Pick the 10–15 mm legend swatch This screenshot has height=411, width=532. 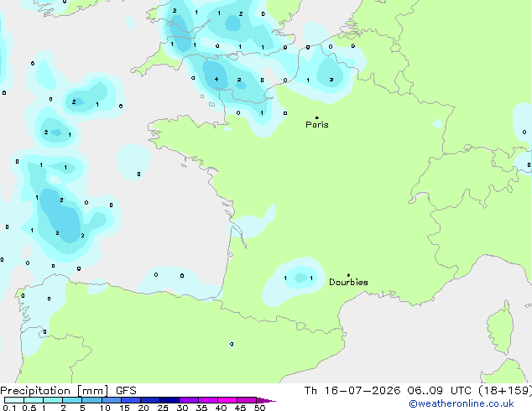coord(111,400)
